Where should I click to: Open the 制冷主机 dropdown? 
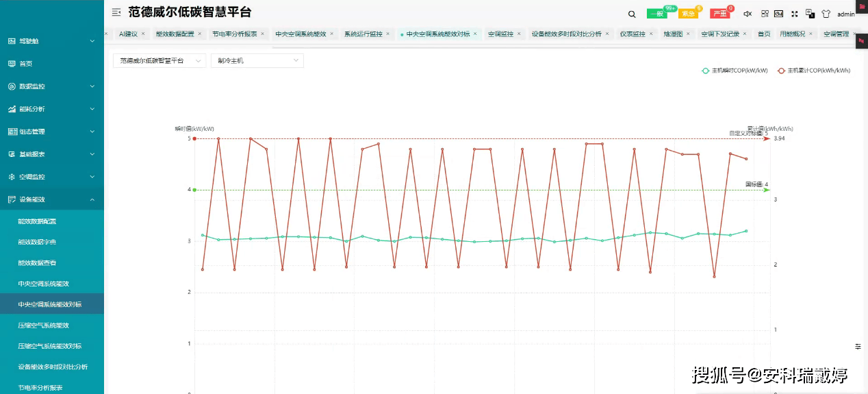tap(257, 61)
